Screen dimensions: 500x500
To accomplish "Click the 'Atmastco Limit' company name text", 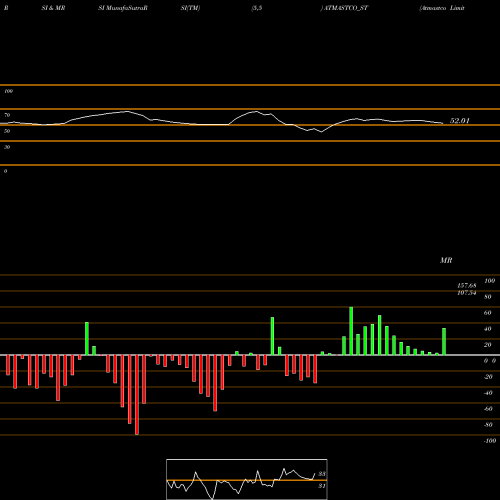I will [x=442, y=8].
